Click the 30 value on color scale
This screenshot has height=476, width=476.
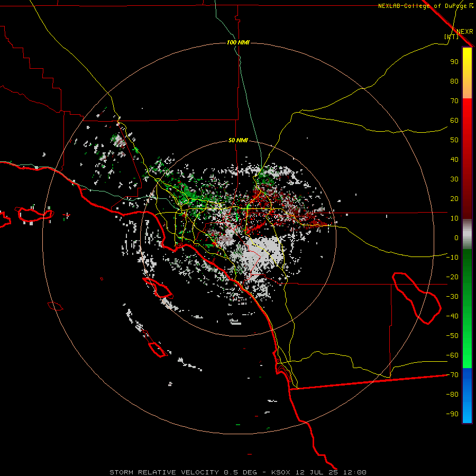coord(454,179)
